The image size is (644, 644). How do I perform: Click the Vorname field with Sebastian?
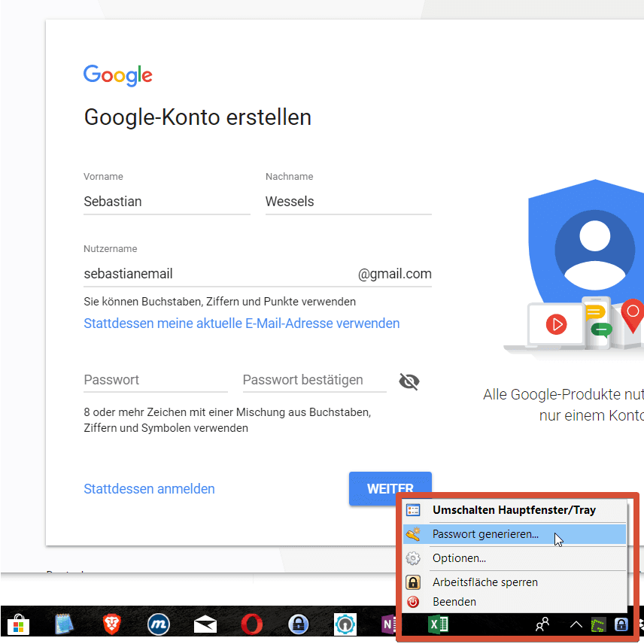[167, 202]
